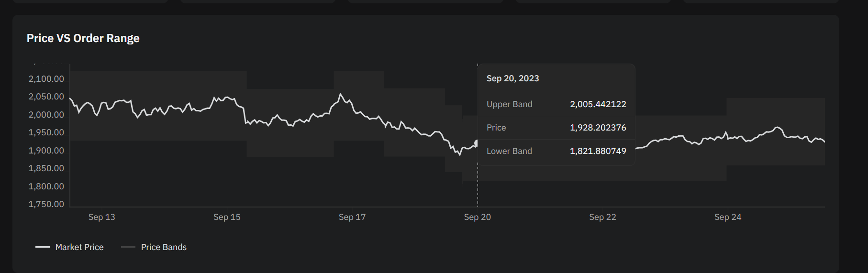Click the Price VS Order Range title
Screen dimensions: 868x273
83,38
